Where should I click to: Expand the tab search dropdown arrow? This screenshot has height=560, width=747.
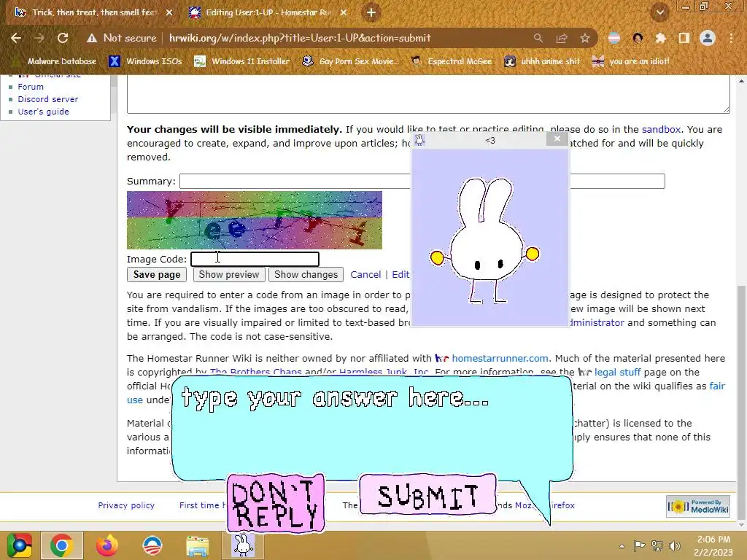pyautogui.click(x=659, y=12)
